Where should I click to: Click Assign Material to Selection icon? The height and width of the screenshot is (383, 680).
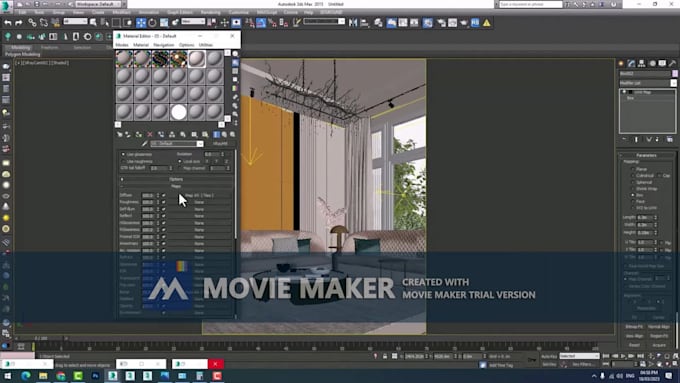138,134
